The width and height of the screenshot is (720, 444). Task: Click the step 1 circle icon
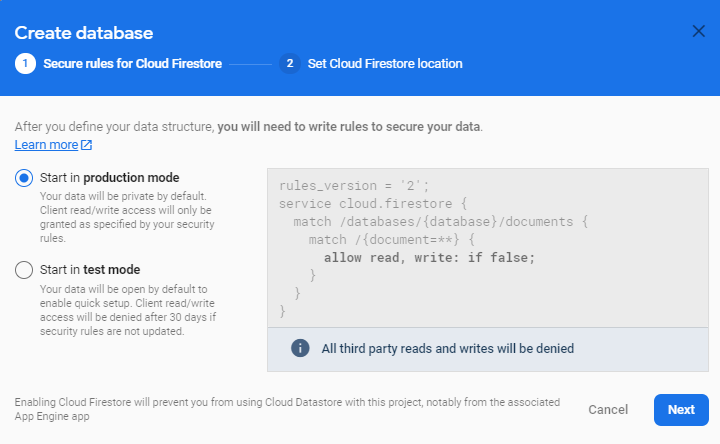pyautogui.click(x=25, y=63)
